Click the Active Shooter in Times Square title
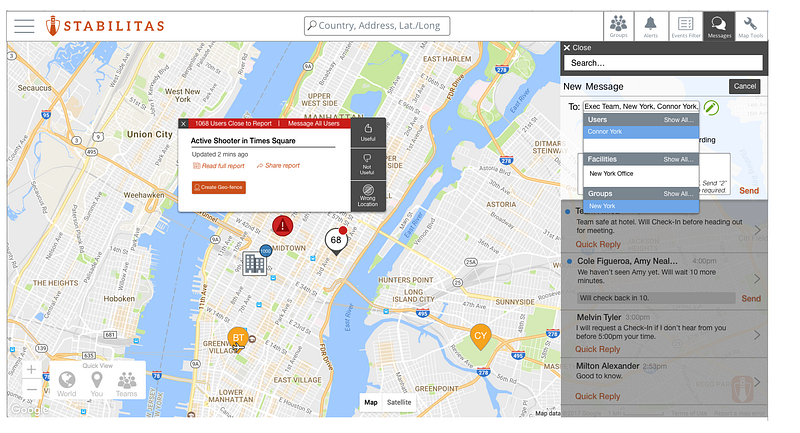800x433 pixels. (243, 141)
